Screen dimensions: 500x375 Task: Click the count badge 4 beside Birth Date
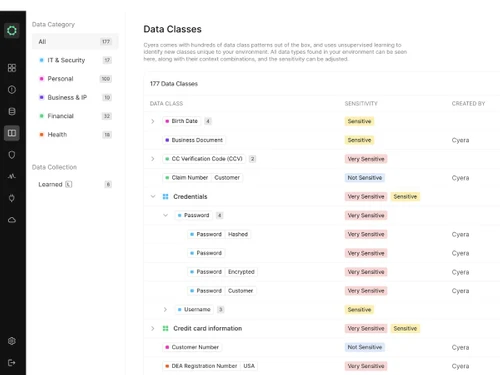[x=208, y=121]
